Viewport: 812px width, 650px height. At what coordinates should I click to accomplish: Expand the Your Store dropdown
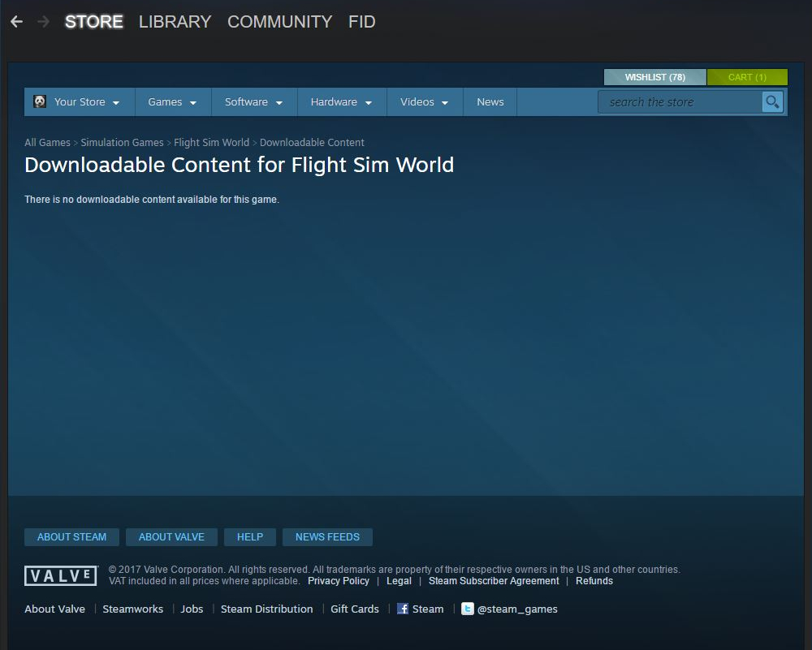pos(80,102)
